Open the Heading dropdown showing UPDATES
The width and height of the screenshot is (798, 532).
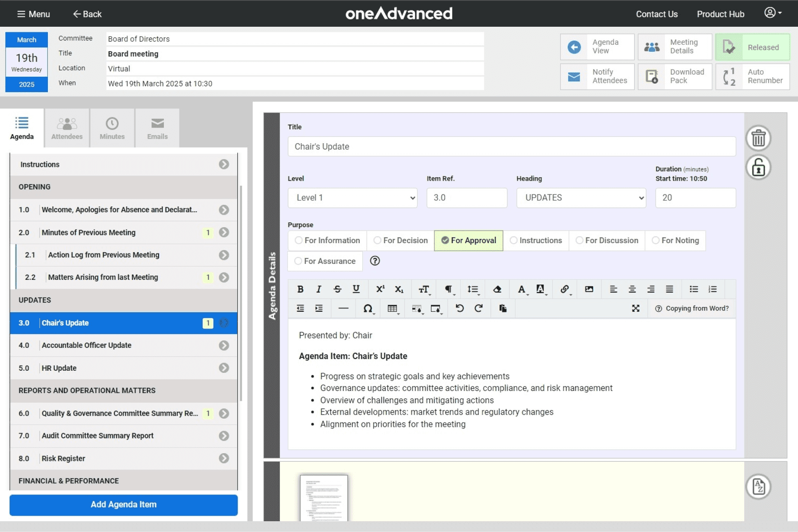click(x=581, y=198)
